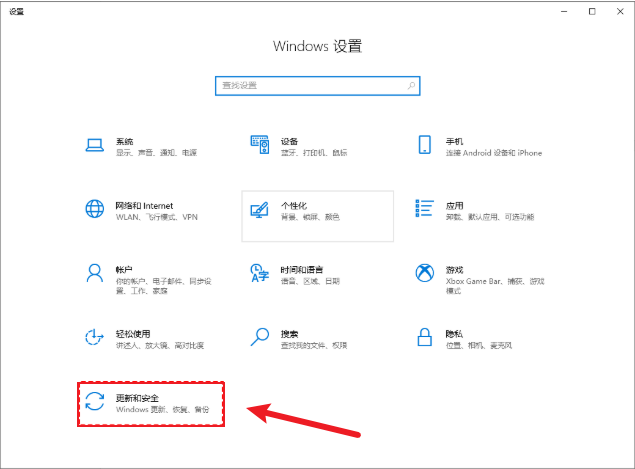Minimize the 设置 window

pos(564,11)
